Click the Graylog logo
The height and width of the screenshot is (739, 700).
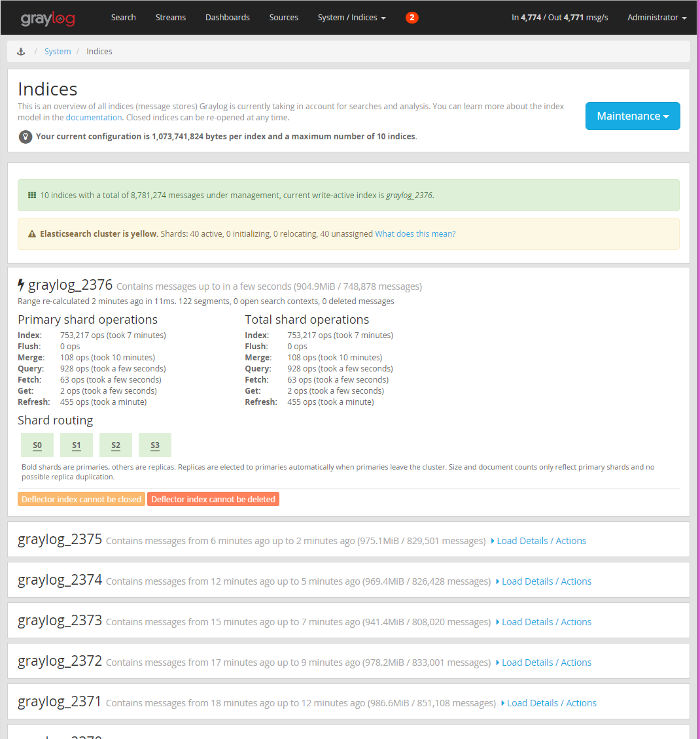[x=48, y=18]
